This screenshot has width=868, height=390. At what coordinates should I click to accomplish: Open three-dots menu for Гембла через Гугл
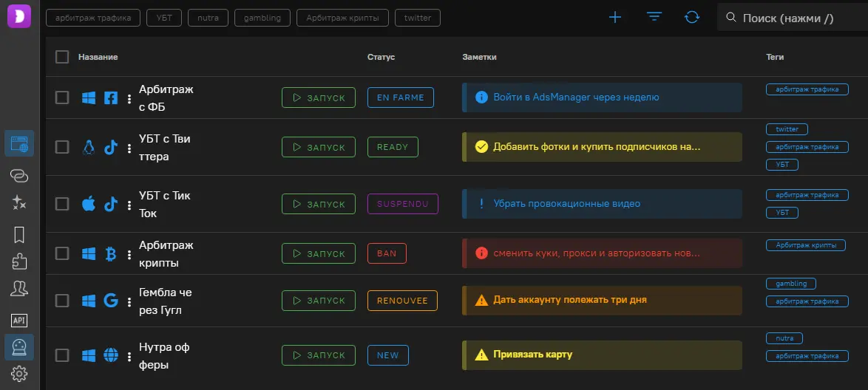tap(129, 301)
